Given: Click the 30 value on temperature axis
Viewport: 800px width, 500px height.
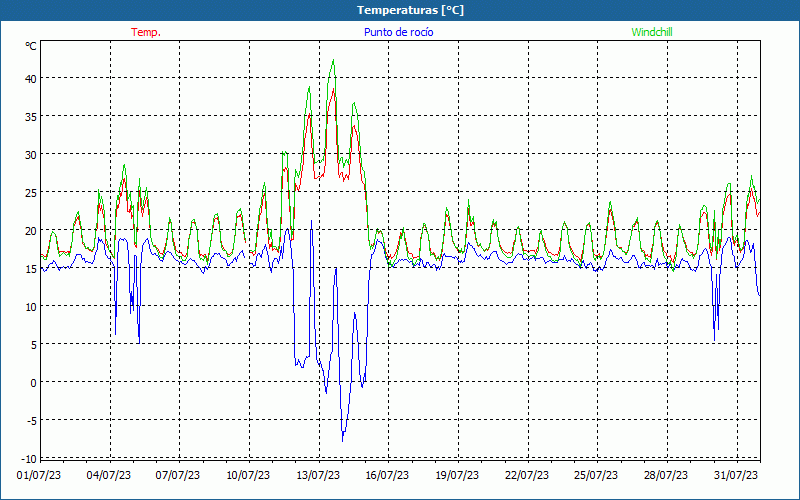Looking at the screenshot, I should pyautogui.click(x=31, y=154).
